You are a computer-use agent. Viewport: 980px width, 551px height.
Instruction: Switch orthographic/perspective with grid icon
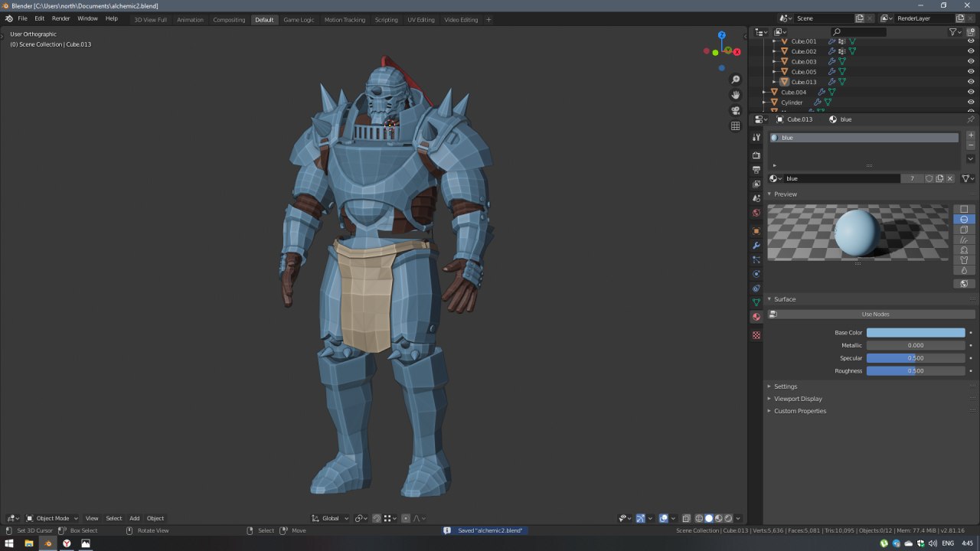click(x=736, y=126)
